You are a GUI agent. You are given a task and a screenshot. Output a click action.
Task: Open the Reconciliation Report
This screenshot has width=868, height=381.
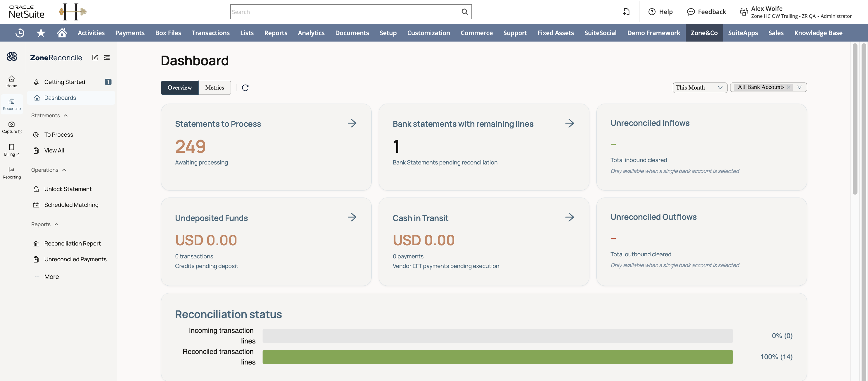click(x=71, y=243)
